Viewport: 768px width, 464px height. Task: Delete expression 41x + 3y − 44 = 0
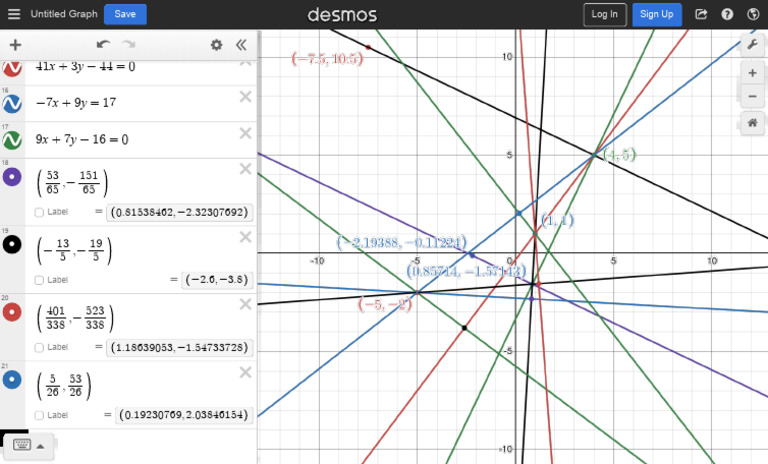coord(245,63)
